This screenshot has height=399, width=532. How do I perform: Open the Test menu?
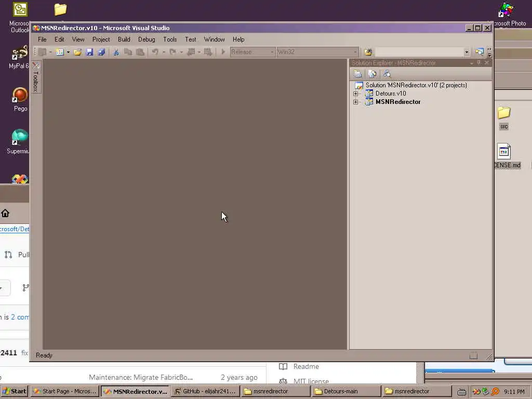[191, 39]
